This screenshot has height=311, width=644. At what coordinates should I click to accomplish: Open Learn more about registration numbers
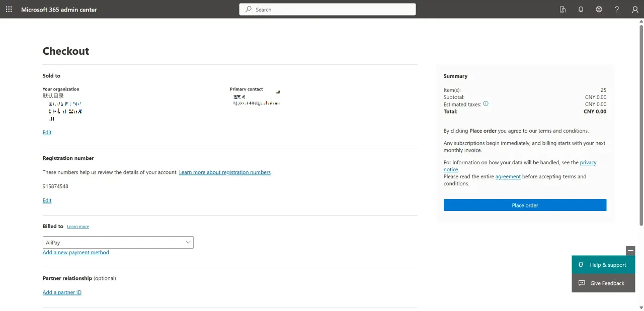(225, 172)
